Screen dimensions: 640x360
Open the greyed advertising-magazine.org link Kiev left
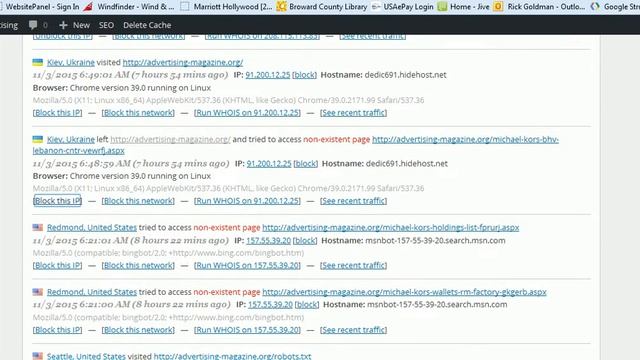[x=171, y=139]
